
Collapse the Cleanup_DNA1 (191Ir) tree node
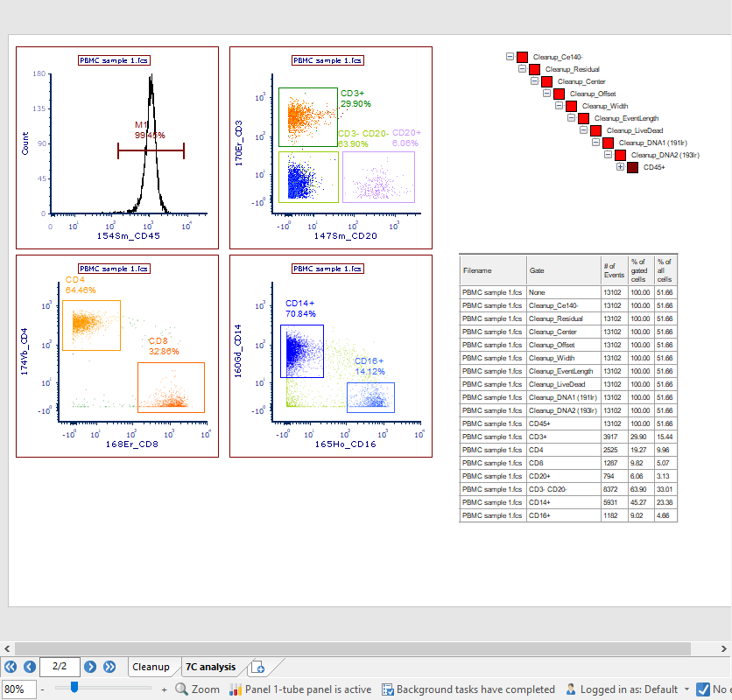click(x=595, y=142)
